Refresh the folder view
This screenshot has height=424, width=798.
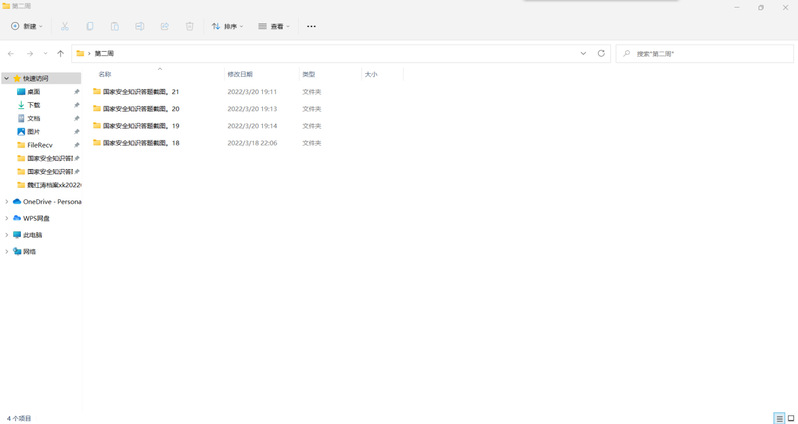pos(601,53)
